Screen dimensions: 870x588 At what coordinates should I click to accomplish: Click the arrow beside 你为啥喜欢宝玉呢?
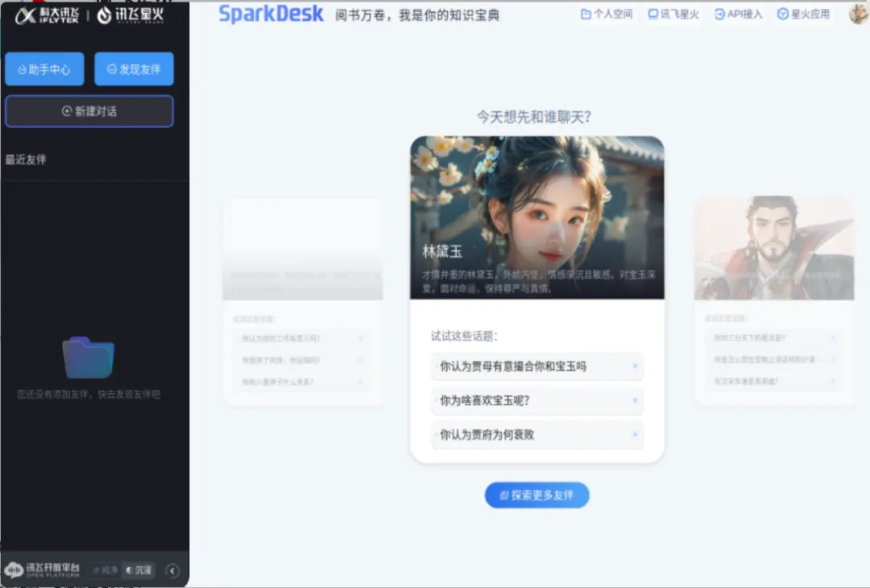[x=635, y=400]
